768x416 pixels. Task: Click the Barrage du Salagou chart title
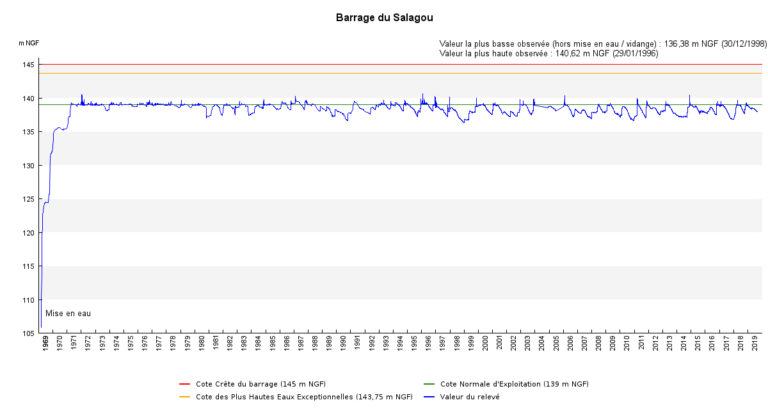pos(384,18)
